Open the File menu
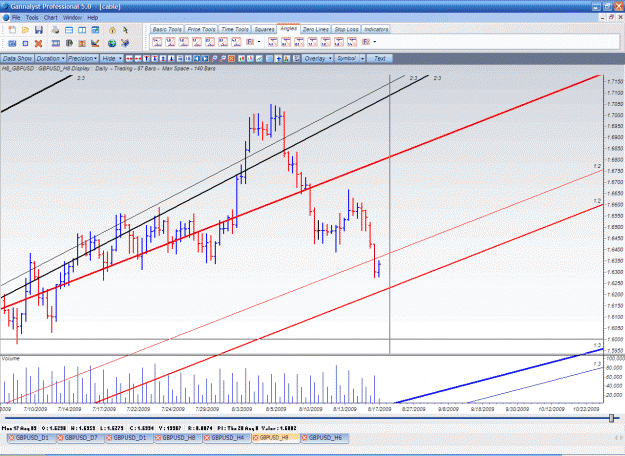Screen dimensions: 625x456 point(16,18)
